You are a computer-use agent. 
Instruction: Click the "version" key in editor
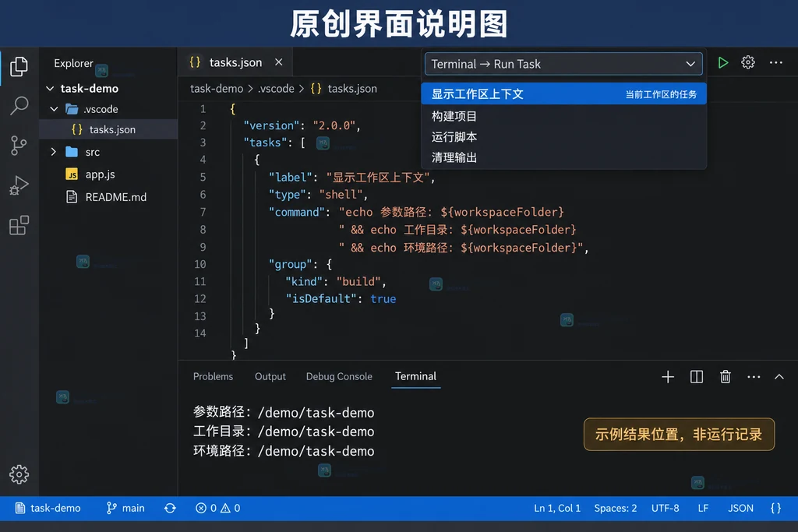pos(272,125)
